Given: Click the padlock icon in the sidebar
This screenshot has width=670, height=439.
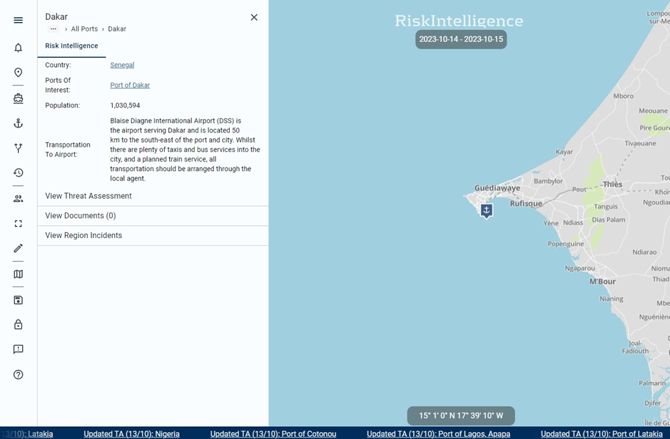Looking at the screenshot, I should [x=18, y=324].
